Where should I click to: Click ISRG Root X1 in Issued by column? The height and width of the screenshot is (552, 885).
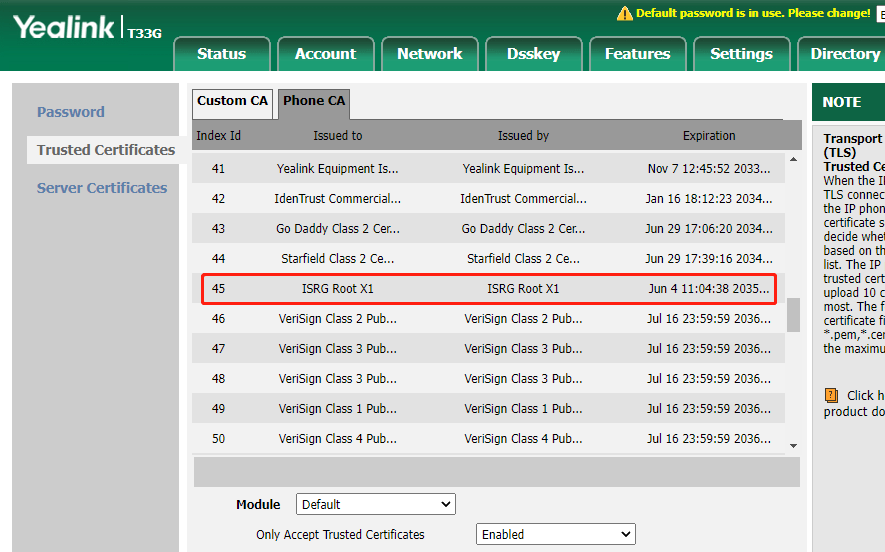point(523,288)
